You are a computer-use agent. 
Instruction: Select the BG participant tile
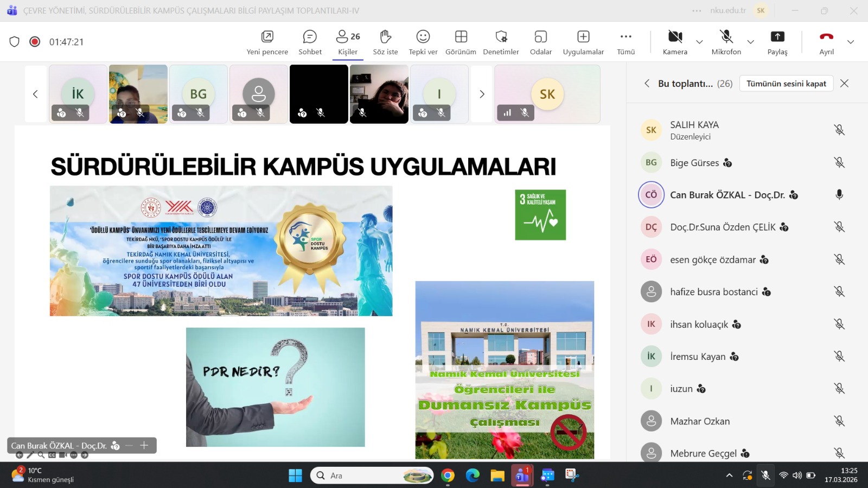(x=199, y=94)
